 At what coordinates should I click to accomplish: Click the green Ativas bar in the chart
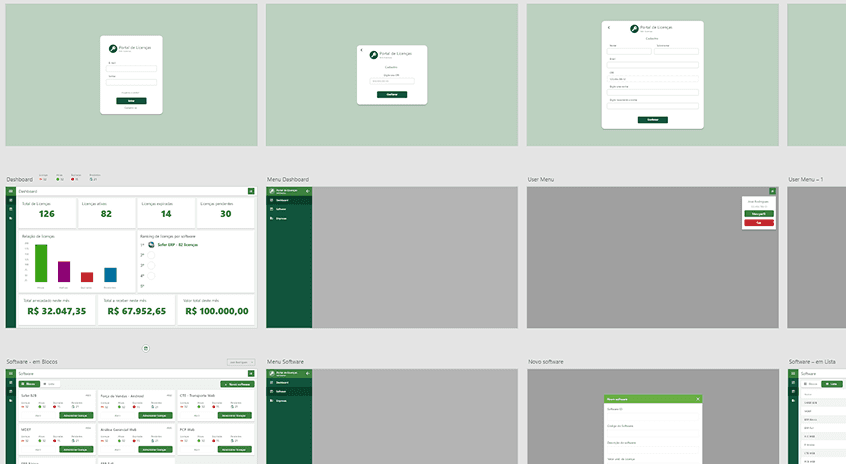[x=41, y=262]
